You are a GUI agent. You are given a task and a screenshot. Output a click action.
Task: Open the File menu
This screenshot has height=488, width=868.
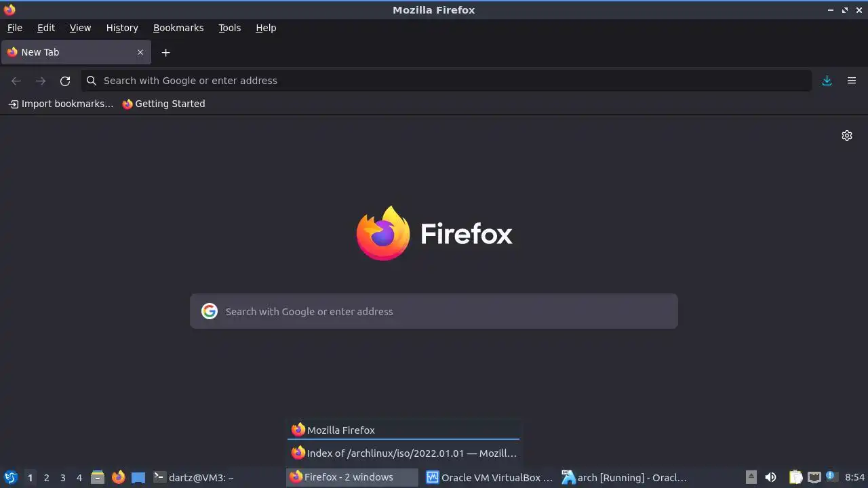coord(14,28)
